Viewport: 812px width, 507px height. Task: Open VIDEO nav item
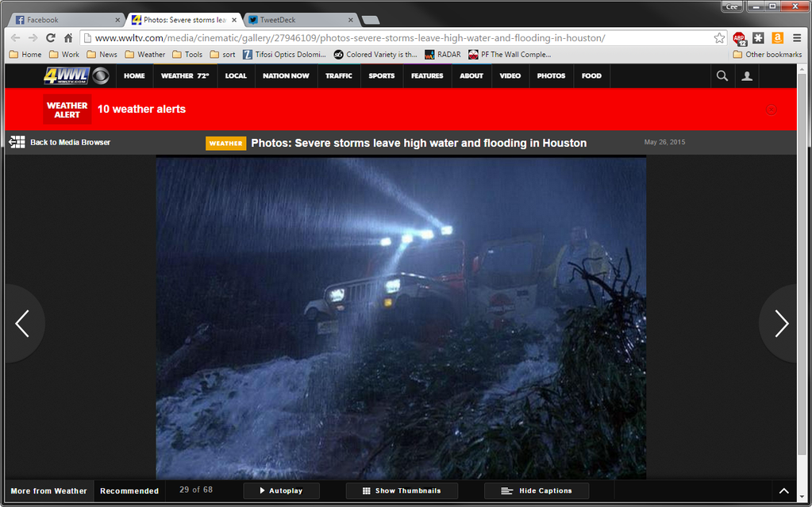(x=510, y=75)
